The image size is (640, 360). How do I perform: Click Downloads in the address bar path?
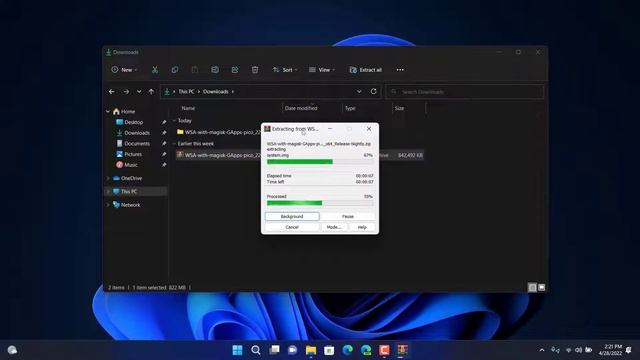click(x=216, y=91)
